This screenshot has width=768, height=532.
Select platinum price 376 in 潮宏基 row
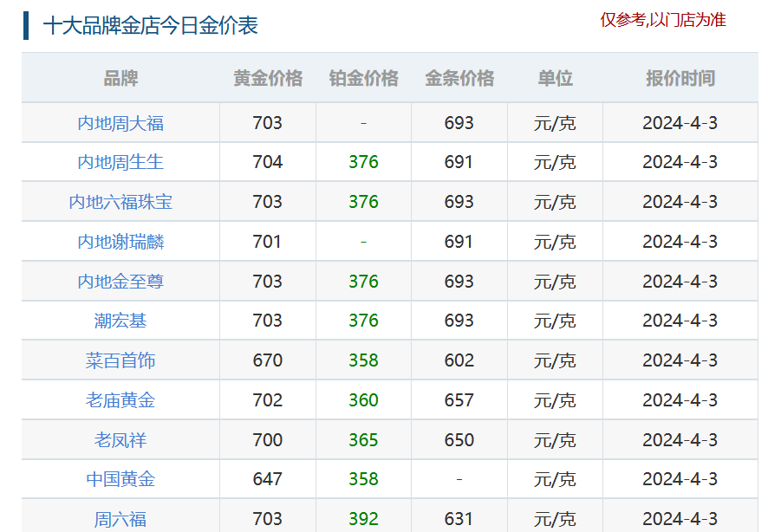pos(363,321)
